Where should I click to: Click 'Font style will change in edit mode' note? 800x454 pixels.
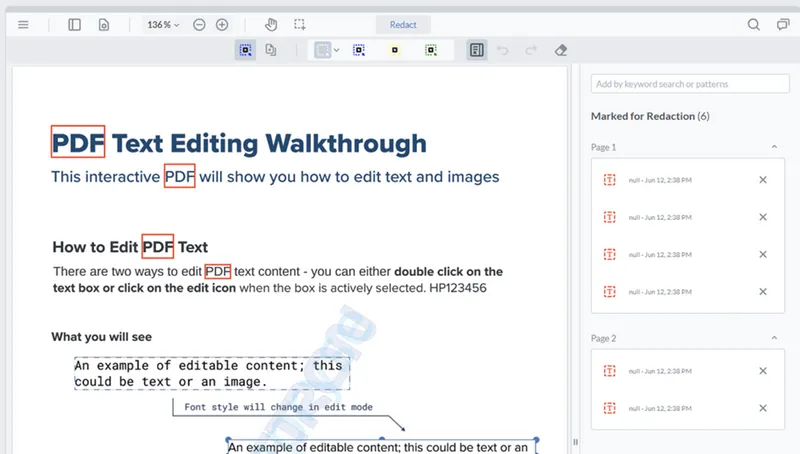pyautogui.click(x=279, y=407)
